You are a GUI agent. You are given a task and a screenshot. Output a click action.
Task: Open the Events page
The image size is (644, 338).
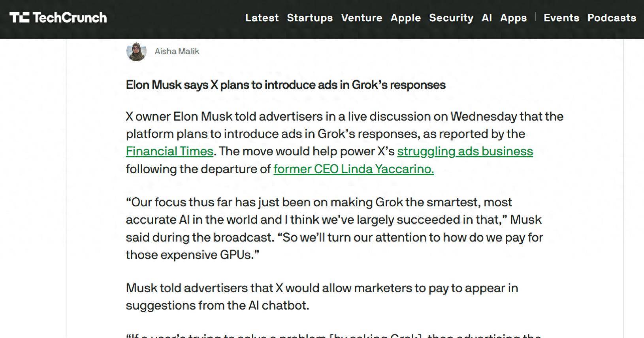pos(561,18)
